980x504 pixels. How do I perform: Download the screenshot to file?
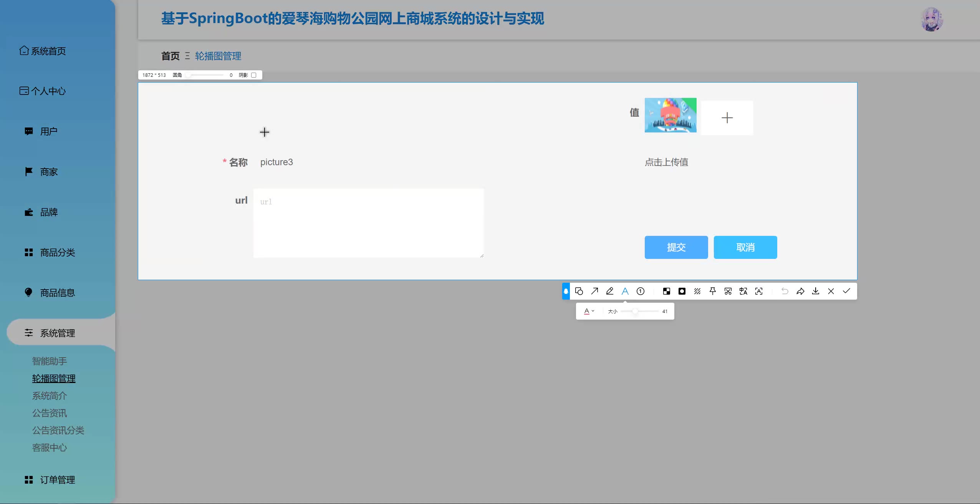click(x=816, y=291)
